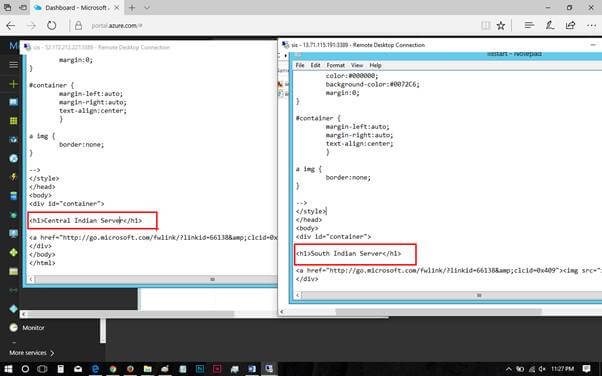Click left arrow of right Notepad scrollbar
This screenshot has width=602, height=376.
click(x=298, y=295)
